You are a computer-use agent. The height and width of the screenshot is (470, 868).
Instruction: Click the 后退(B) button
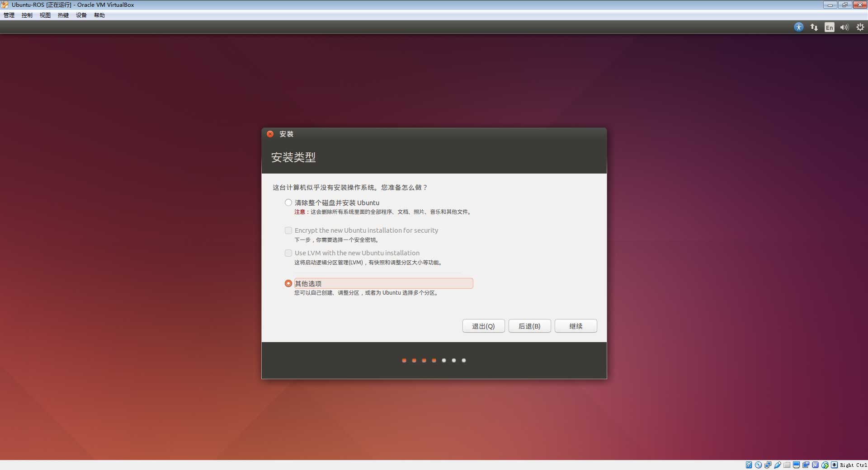529,326
